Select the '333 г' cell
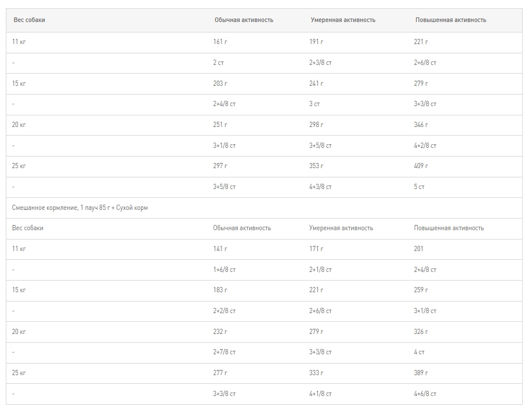This screenshot has height=414, width=532. coord(316,373)
